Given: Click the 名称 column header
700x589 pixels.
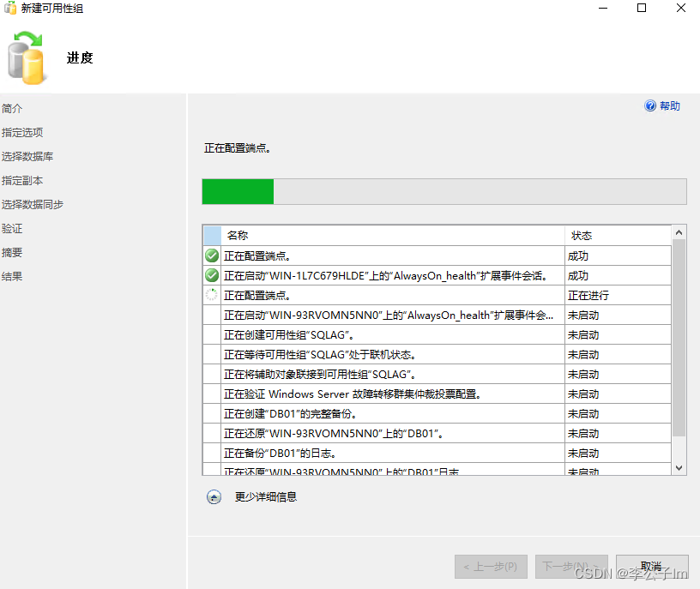Looking at the screenshot, I should 393,236.
